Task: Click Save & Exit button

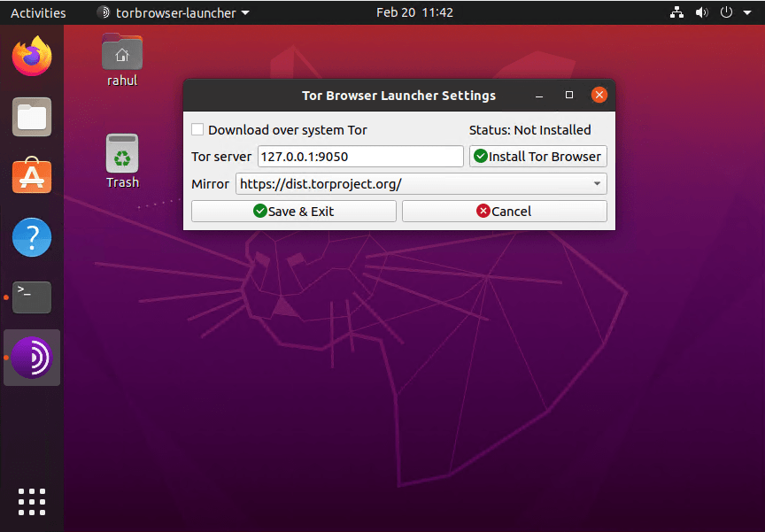Action: coord(294,212)
